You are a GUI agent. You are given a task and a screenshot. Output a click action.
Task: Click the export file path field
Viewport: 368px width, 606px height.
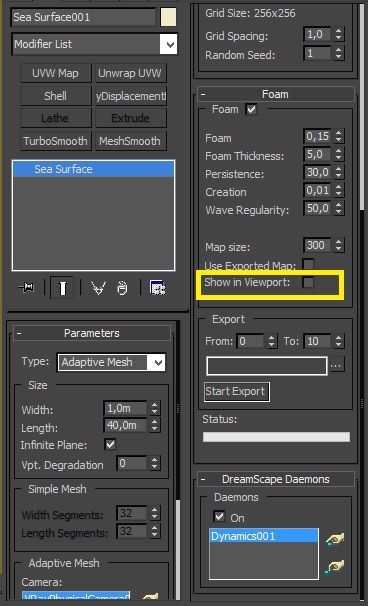tap(267, 366)
